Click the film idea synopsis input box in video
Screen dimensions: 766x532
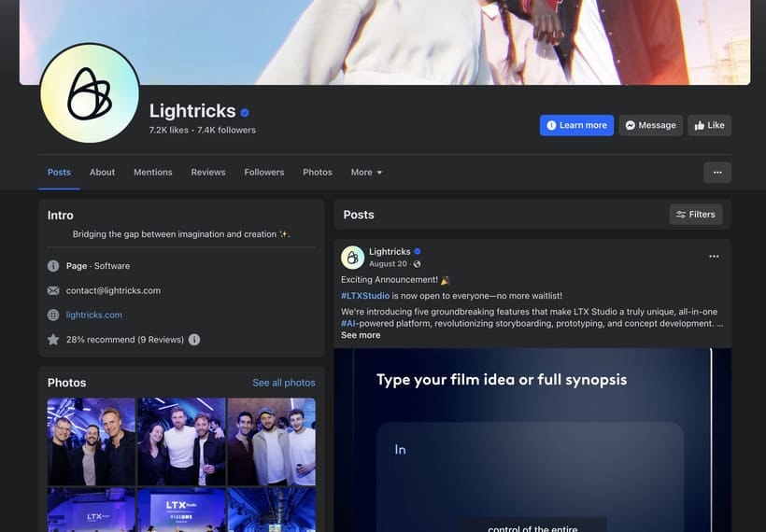(x=530, y=476)
